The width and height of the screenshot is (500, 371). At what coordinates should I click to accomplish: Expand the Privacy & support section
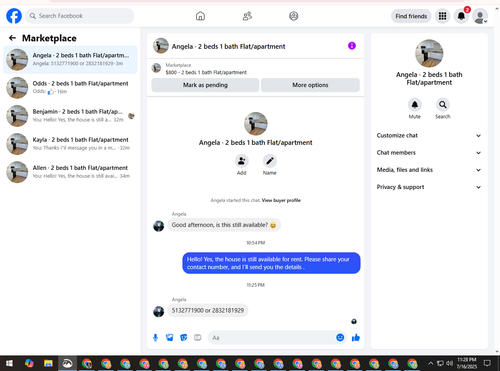(429, 187)
